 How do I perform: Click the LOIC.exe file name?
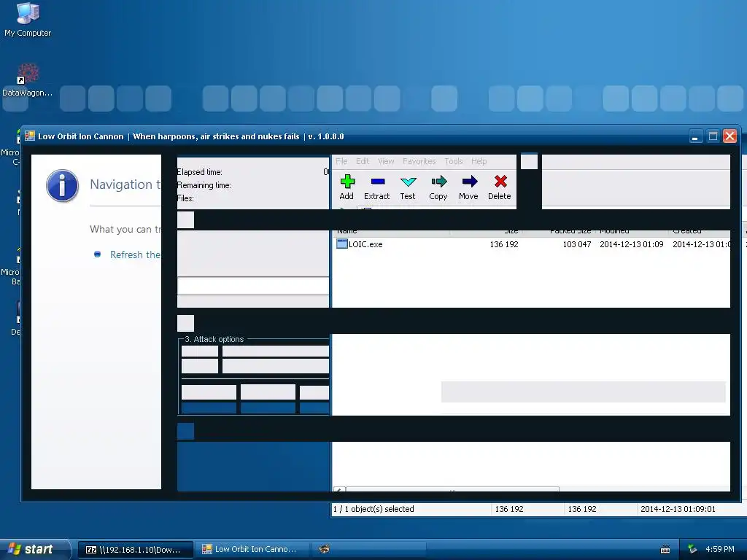click(x=365, y=244)
